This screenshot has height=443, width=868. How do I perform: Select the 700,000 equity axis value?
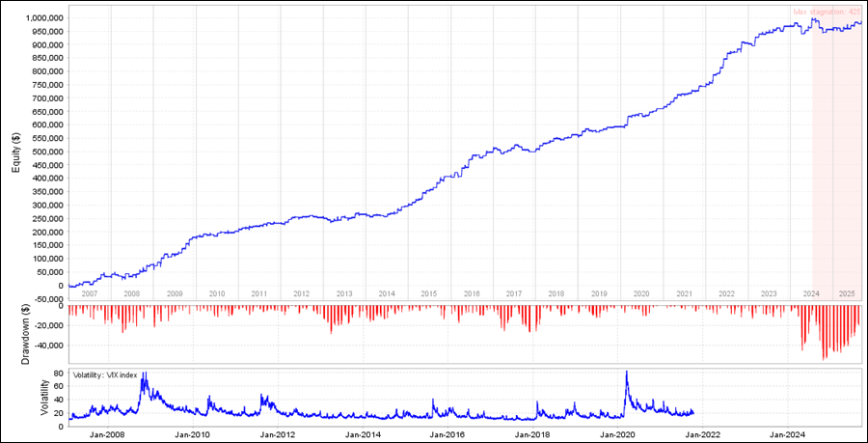[x=48, y=98]
